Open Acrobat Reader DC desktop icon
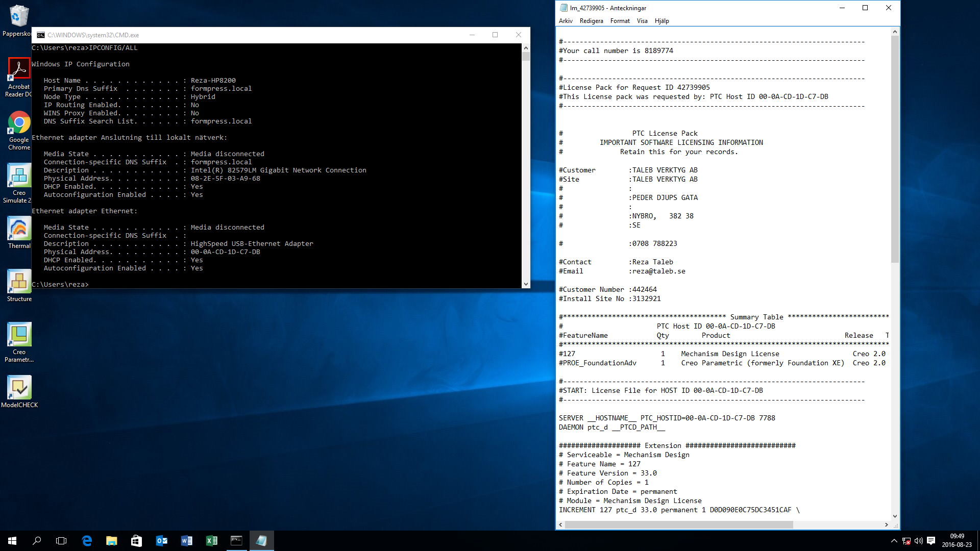The image size is (980, 551). 18,78
